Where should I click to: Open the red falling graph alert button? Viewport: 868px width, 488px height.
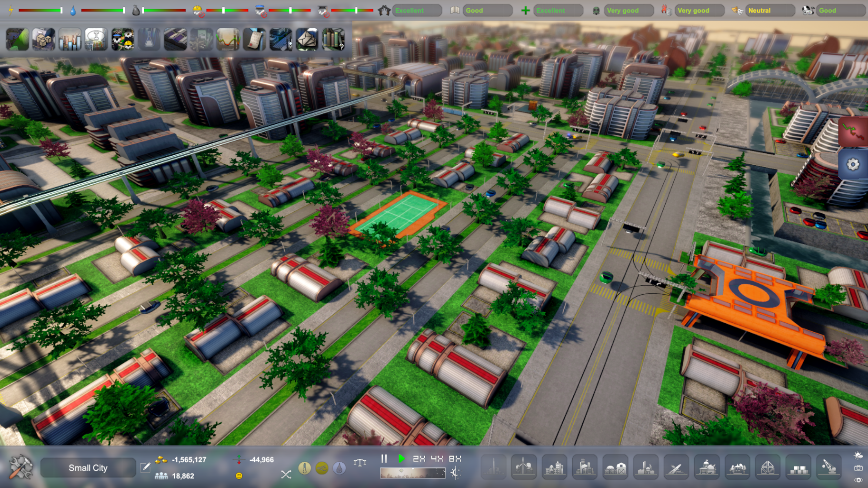853,131
